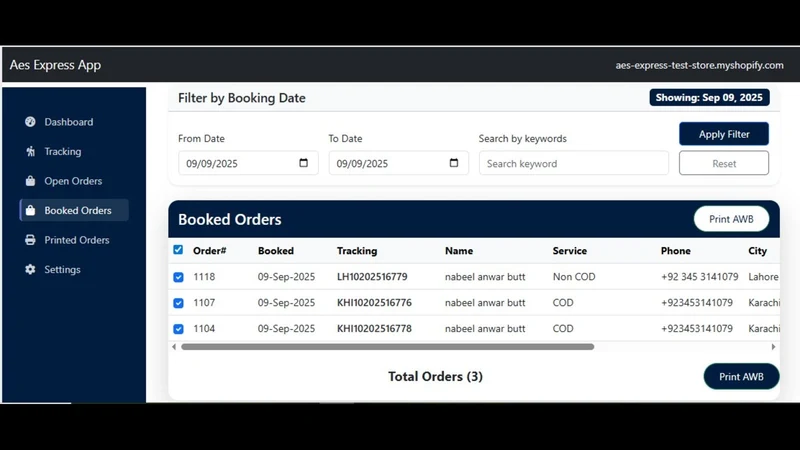Viewport: 800px width, 450px height.
Task: Uncheck the checkbox for order 1107
Action: 179,303
